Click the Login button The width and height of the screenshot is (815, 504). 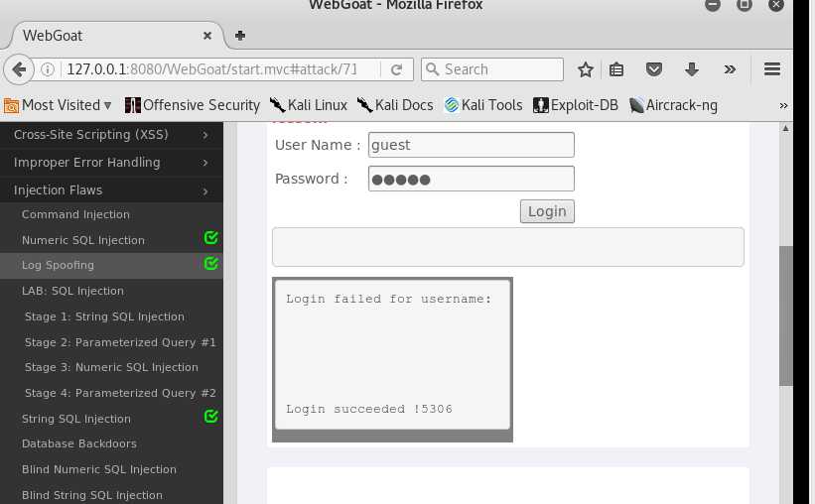pyautogui.click(x=547, y=211)
